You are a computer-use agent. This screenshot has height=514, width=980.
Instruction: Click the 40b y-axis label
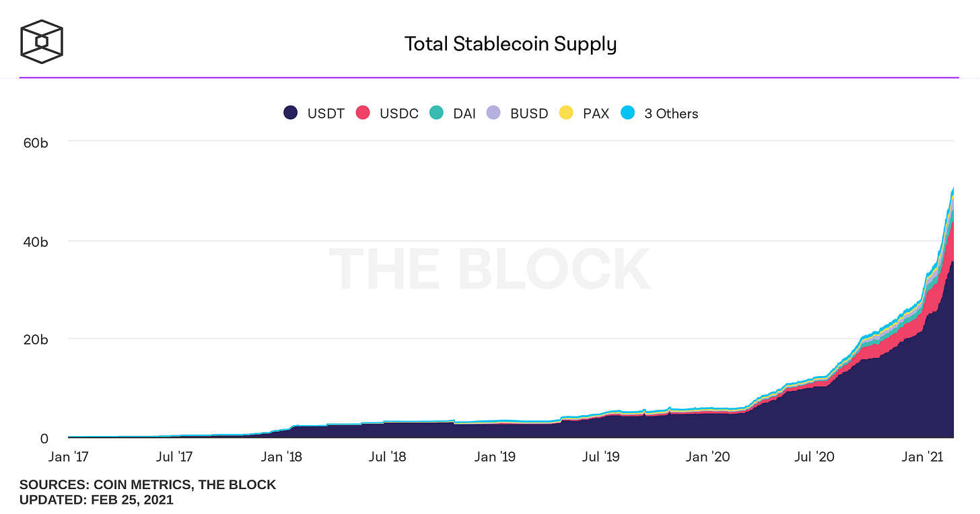34,241
